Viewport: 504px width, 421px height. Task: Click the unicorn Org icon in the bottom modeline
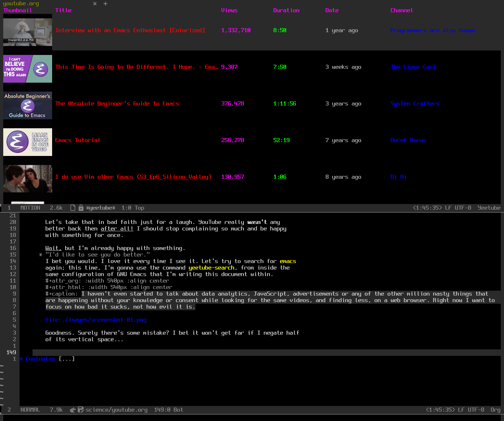[x=73, y=410]
